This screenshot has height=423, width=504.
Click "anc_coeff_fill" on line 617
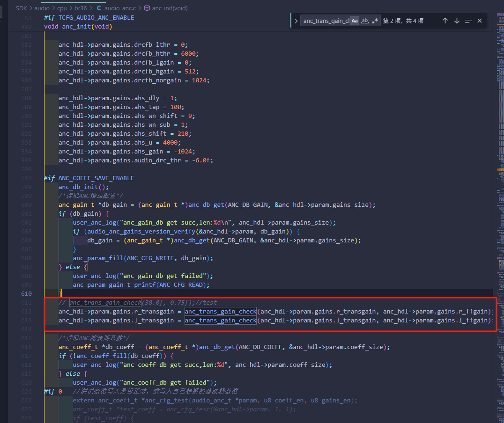click(x=102, y=356)
